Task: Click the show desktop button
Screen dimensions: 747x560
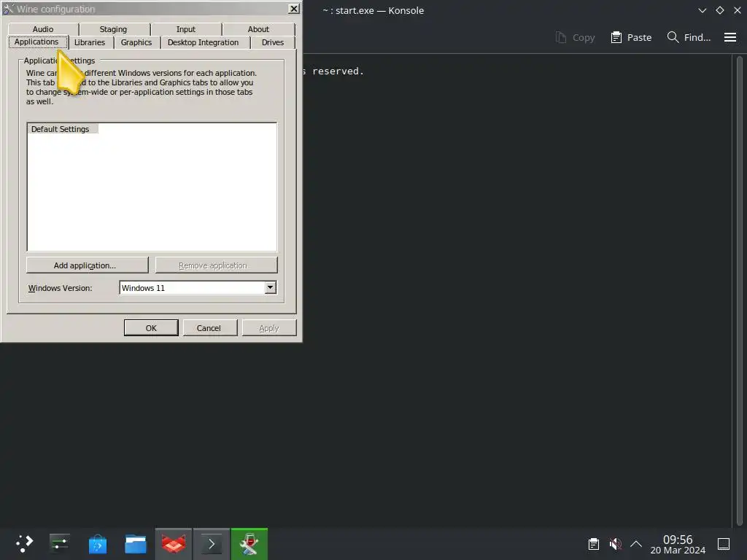Action: 724,544
